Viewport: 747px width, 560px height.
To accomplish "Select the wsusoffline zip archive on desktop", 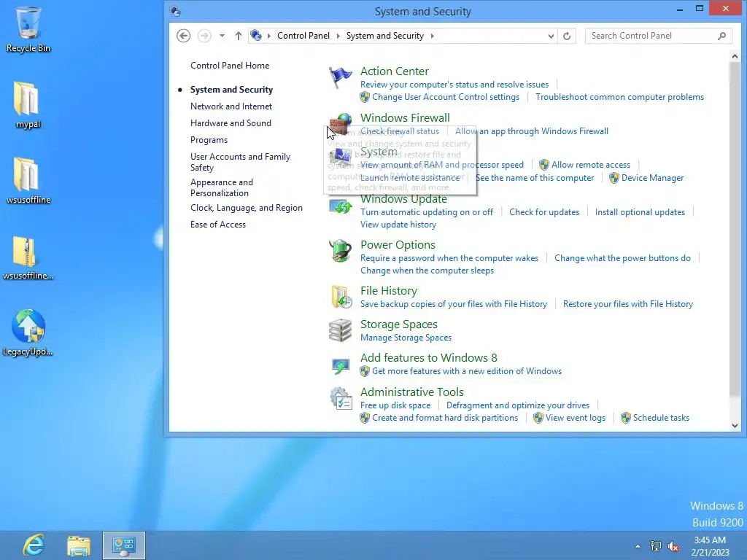I will click(x=28, y=257).
